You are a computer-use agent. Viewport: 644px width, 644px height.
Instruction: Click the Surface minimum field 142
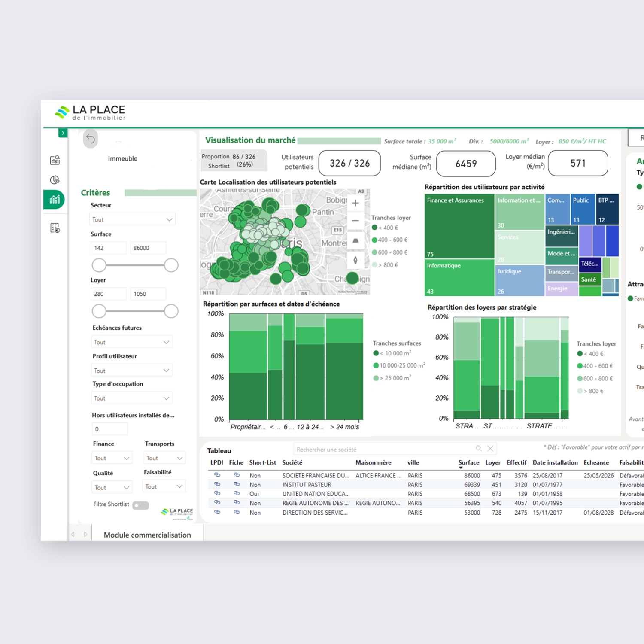point(109,248)
